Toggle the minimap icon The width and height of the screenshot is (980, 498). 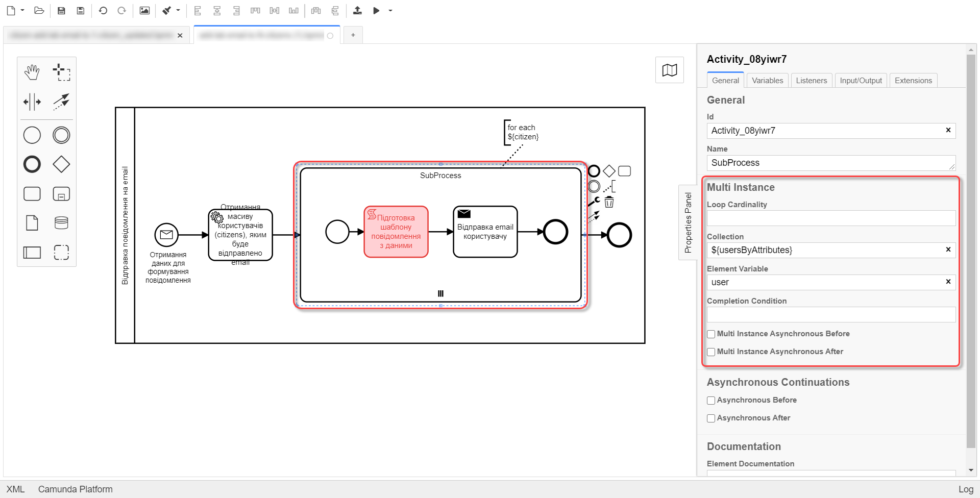(x=669, y=70)
